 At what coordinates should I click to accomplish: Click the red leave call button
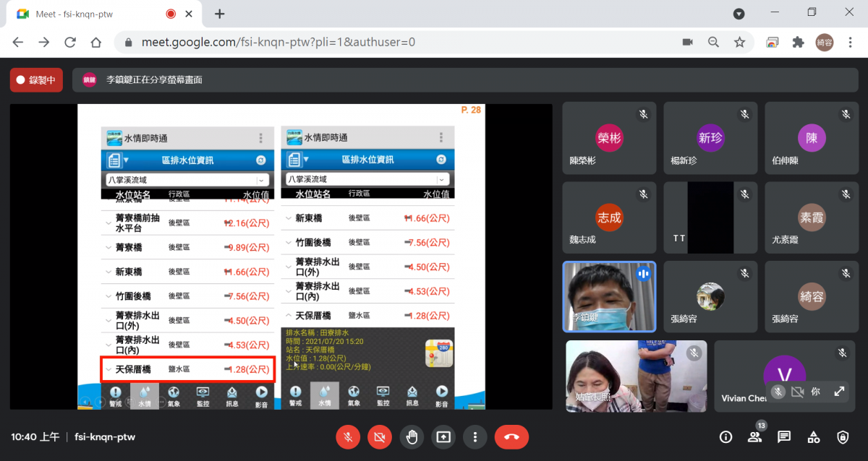511,436
